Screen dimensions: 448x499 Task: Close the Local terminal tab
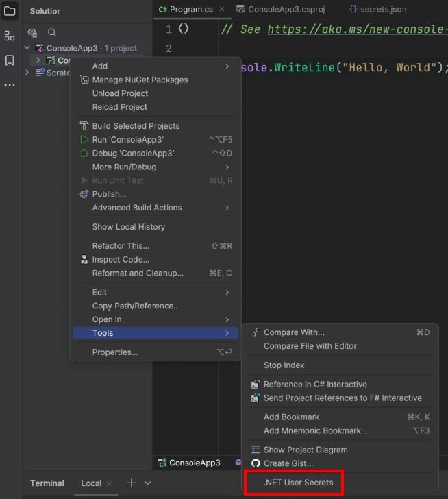click(109, 483)
